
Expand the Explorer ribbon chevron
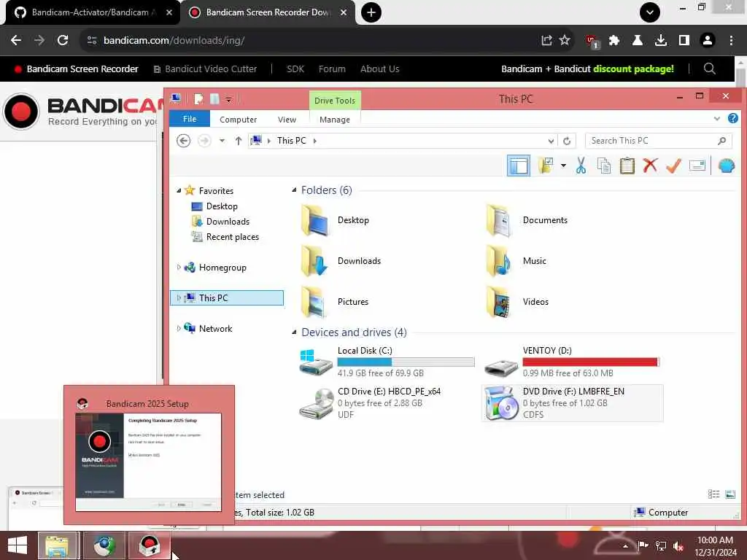[716, 119]
